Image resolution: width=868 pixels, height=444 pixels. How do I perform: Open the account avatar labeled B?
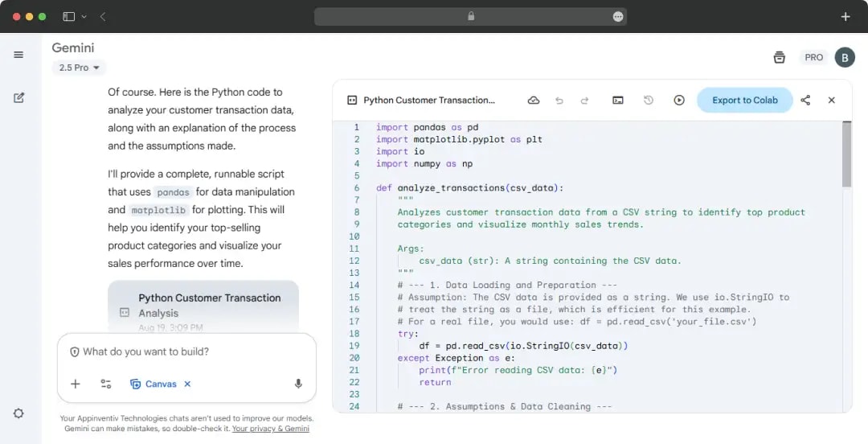pyautogui.click(x=845, y=57)
